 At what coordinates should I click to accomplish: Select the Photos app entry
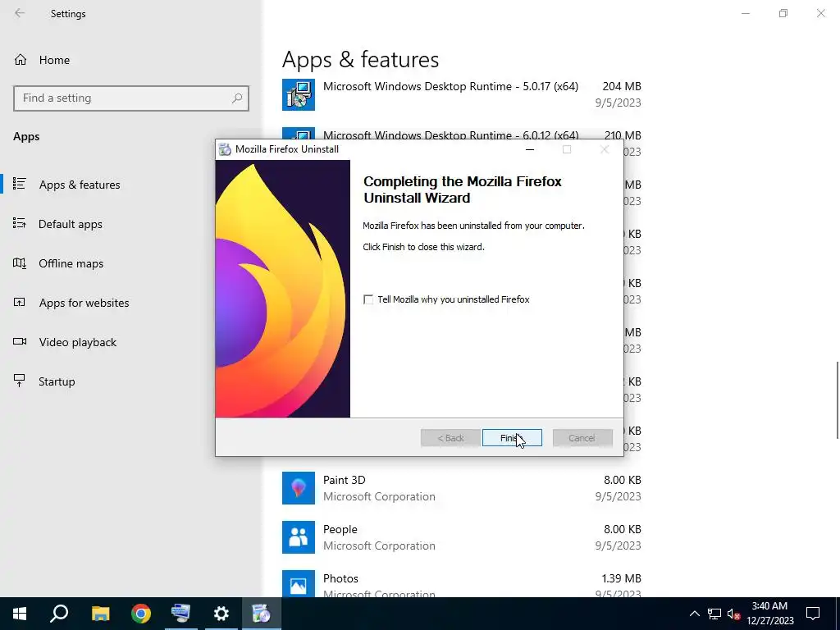pos(461,584)
